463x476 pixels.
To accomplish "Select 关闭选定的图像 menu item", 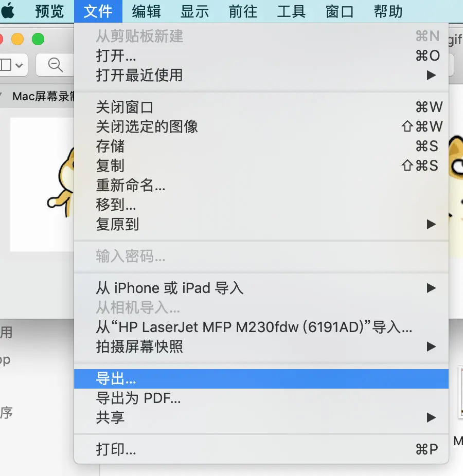I will [x=261, y=126].
